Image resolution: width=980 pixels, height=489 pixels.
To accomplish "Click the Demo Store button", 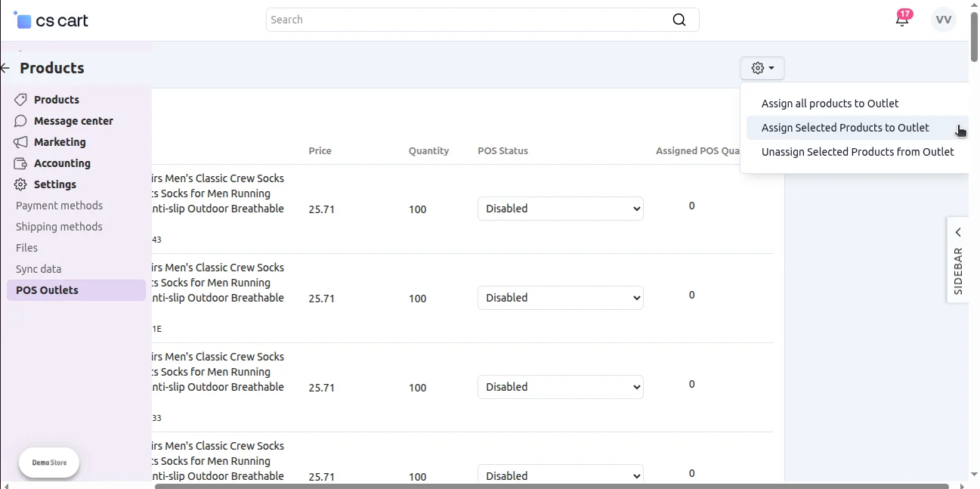I will pos(49,463).
